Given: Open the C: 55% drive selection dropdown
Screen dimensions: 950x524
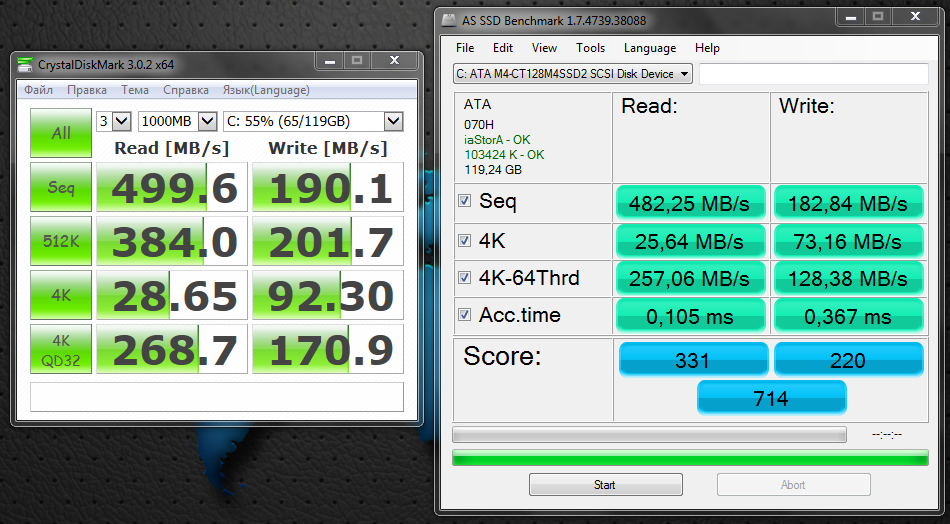Looking at the screenshot, I should pyautogui.click(x=313, y=121).
